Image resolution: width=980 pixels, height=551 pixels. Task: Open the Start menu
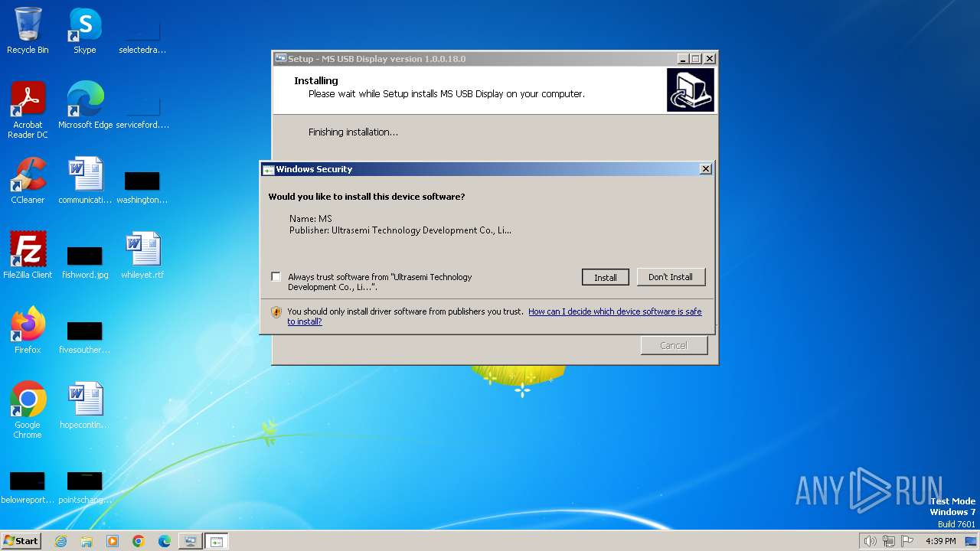pos(21,541)
